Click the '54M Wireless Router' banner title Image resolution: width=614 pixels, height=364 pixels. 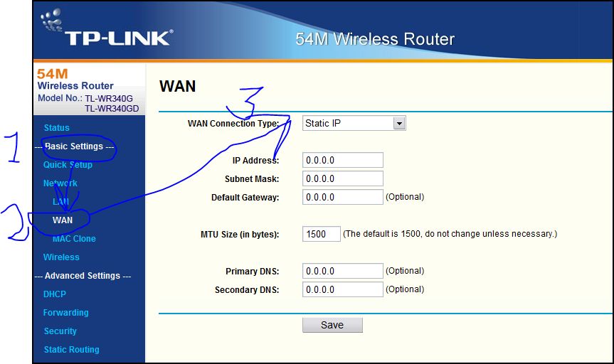[x=375, y=39]
